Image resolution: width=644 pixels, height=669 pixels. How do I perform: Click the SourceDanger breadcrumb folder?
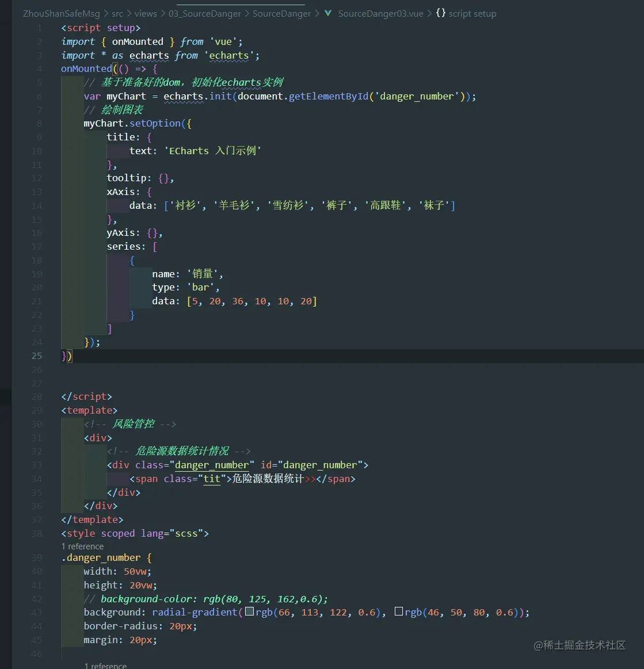(x=281, y=14)
